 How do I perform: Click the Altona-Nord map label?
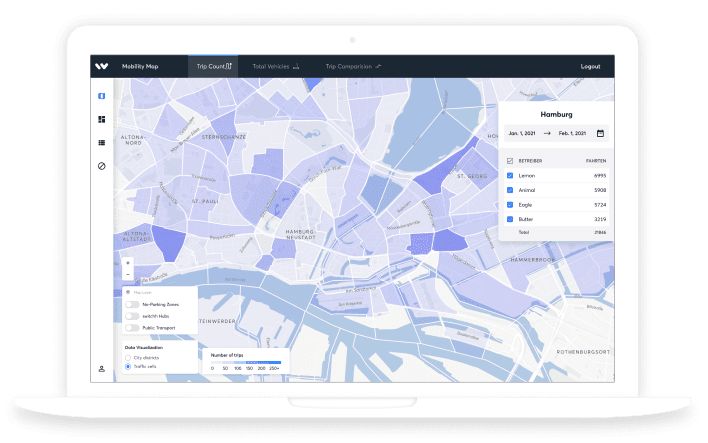click(133, 140)
